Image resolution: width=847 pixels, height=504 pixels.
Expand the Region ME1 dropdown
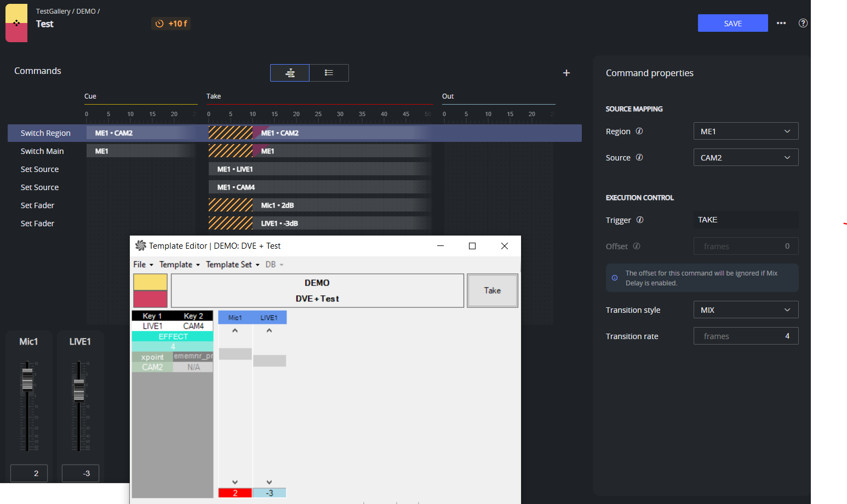pos(746,131)
